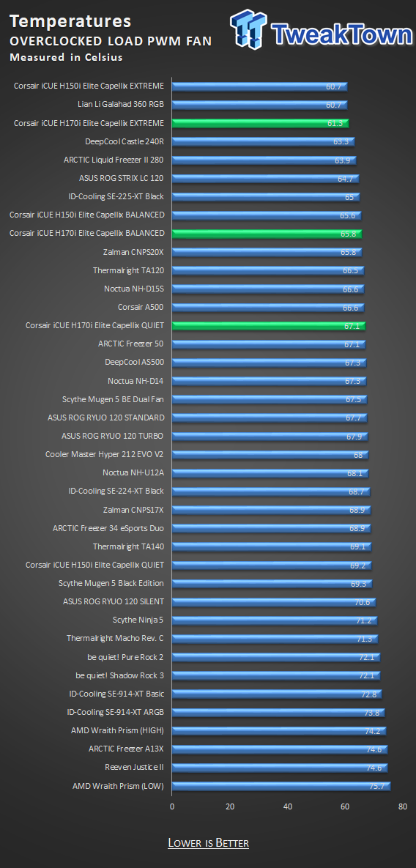Click the AMD Wraith Prism (LOW) bar
Image resolution: width=416 pixels, height=868 pixels.
[281, 786]
